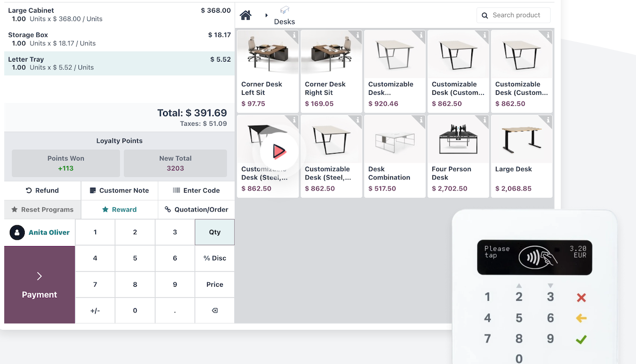Open the Payment screen
The width and height of the screenshot is (636, 364).
(39, 285)
